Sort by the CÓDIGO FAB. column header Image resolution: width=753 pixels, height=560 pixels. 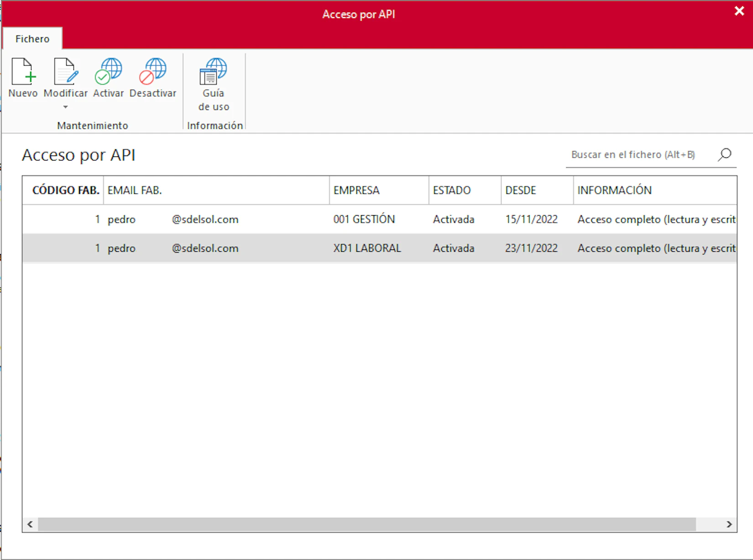[x=65, y=190]
